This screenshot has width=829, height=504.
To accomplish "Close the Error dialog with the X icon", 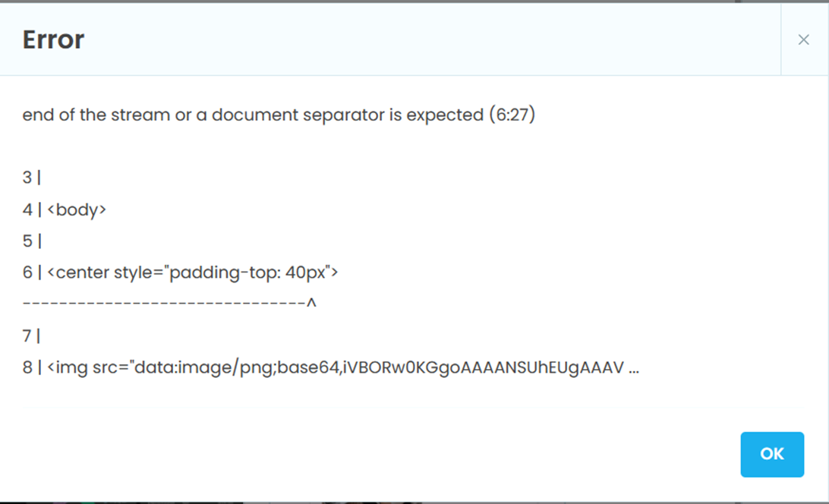I will (804, 39).
